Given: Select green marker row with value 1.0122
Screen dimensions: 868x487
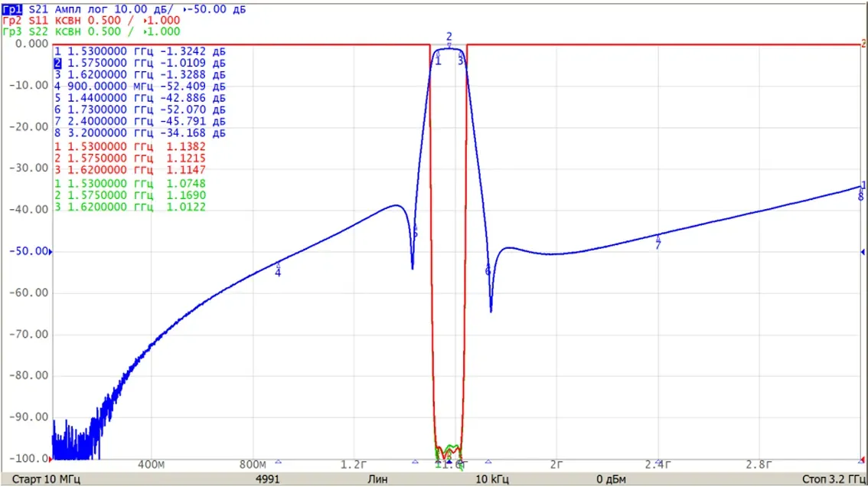Looking at the screenshot, I should pos(130,207).
